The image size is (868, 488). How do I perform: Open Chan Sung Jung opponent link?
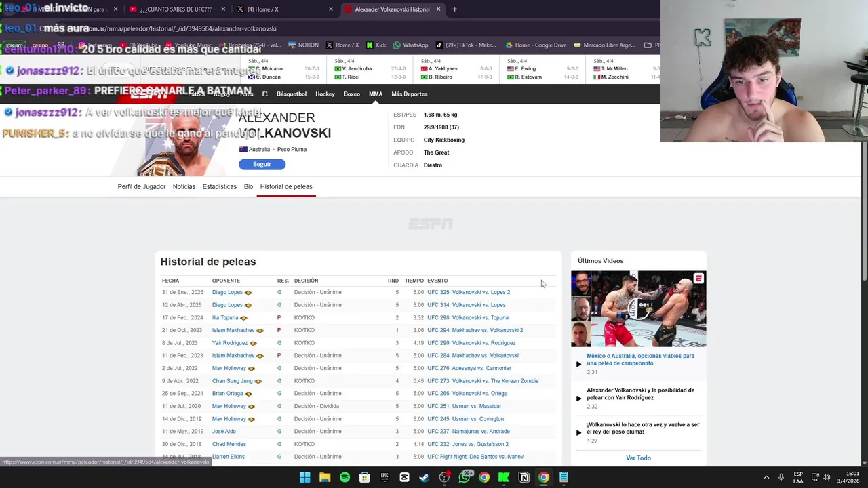pos(232,381)
